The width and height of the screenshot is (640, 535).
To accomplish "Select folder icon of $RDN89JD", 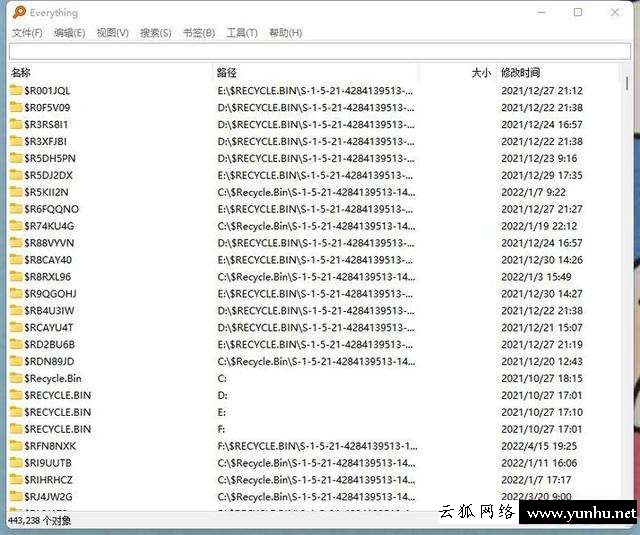I will tap(16, 361).
